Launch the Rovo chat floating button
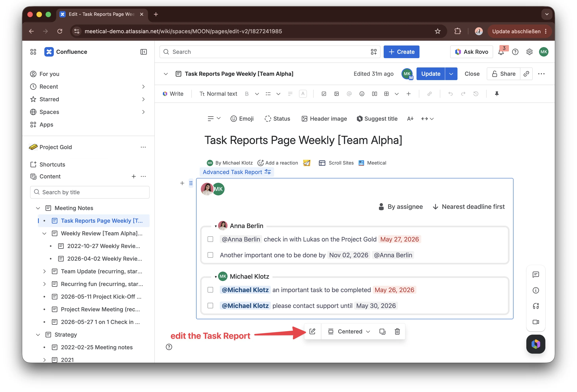The height and width of the screenshot is (392, 577). tap(535, 344)
